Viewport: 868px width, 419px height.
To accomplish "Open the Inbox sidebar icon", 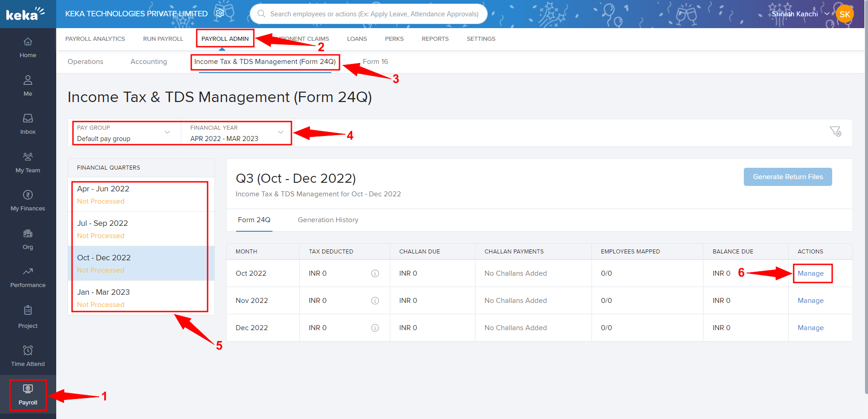I will tap(28, 118).
